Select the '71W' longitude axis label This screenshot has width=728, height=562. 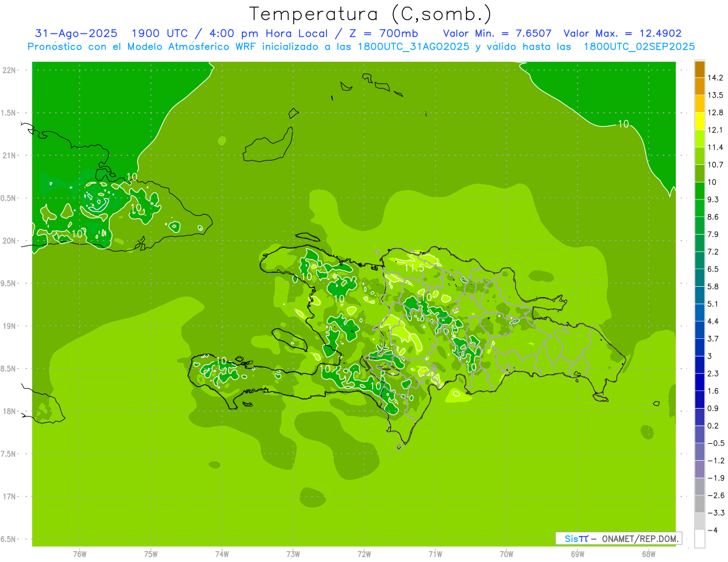tap(435, 554)
